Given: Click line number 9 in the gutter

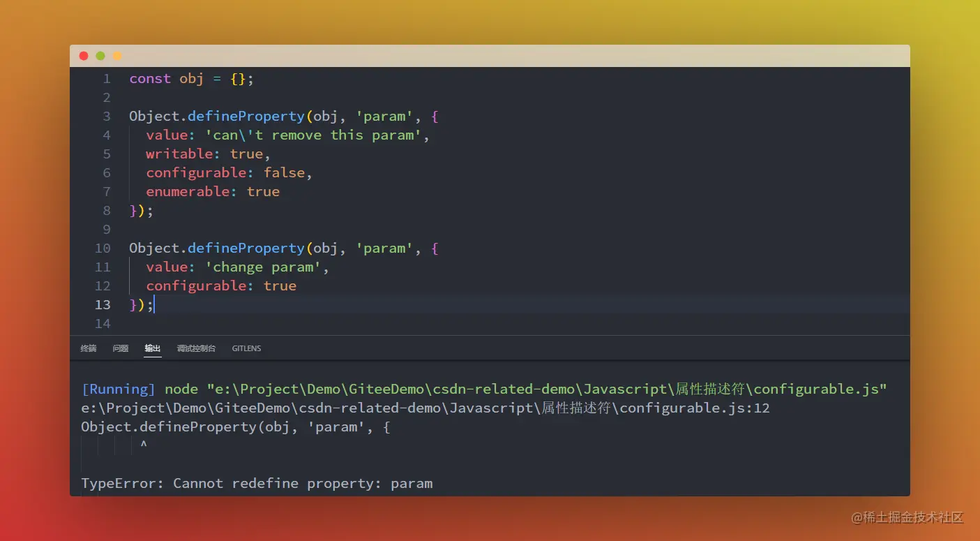Looking at the screenshot, I should point(107,230).
